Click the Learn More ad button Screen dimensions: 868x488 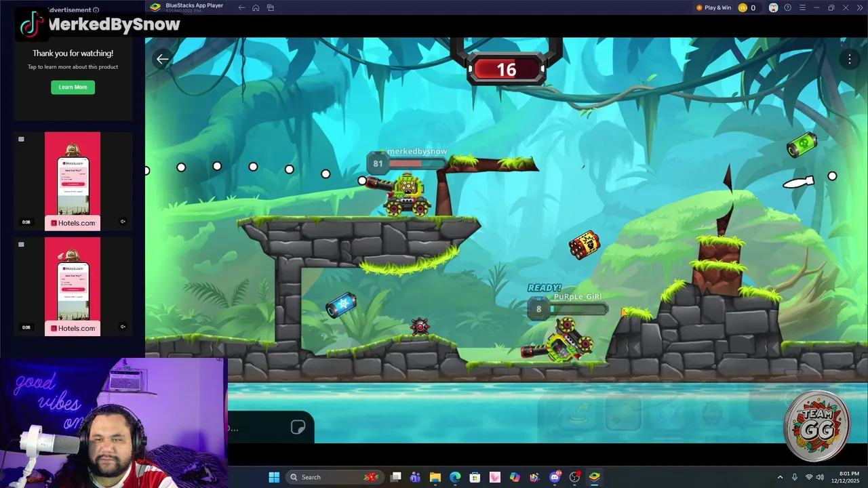[73, 87]
